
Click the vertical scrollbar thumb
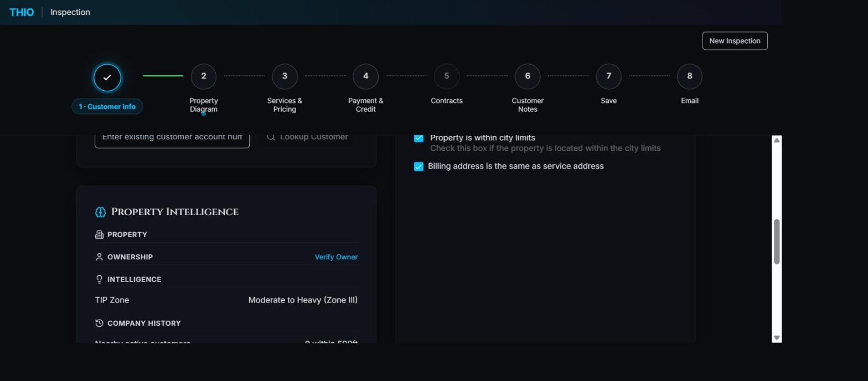click(x=777, y=242)
